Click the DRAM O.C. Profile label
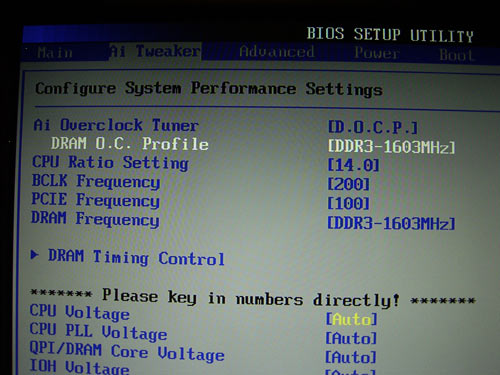The height and width of the screenshot is (375, 500). (x=130, y=144)
